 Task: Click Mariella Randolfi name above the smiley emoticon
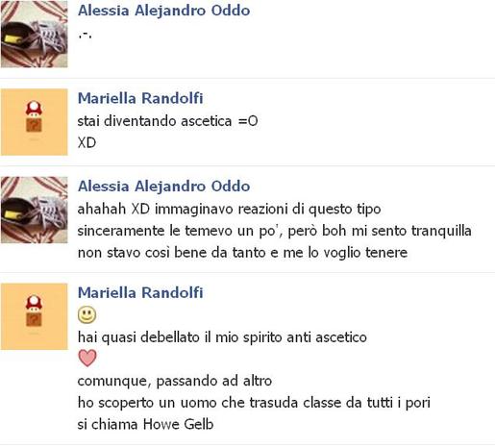point(140,292)
